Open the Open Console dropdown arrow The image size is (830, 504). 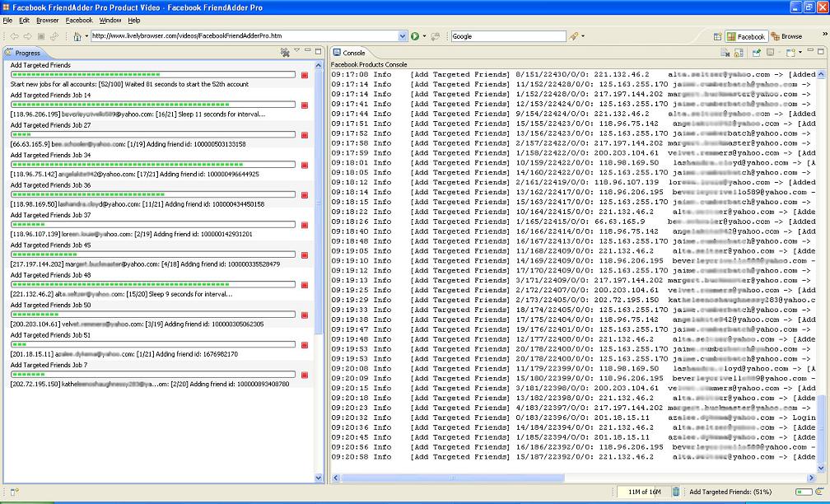coord(800,53)
